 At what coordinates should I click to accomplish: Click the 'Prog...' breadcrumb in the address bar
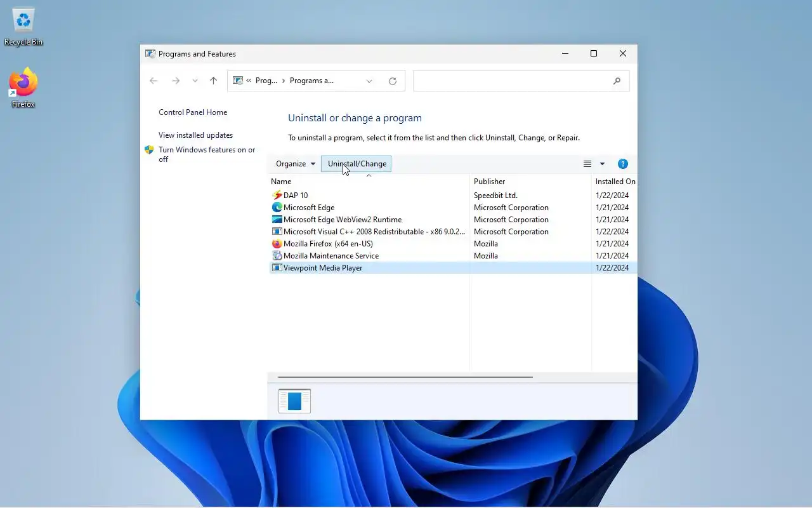(x=266, y=81)
